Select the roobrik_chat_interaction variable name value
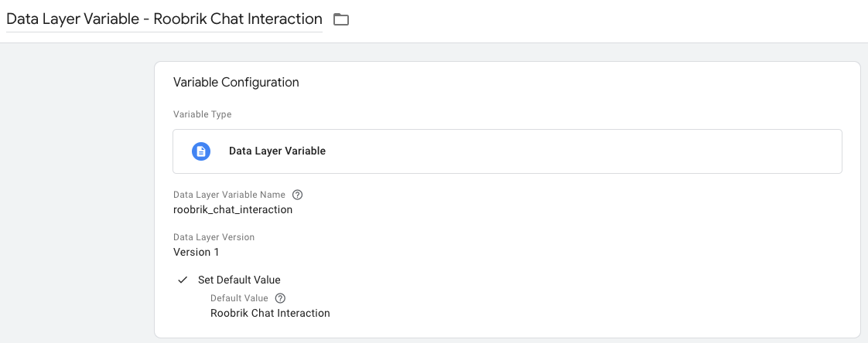868x343 pixels. coord(233,210)
